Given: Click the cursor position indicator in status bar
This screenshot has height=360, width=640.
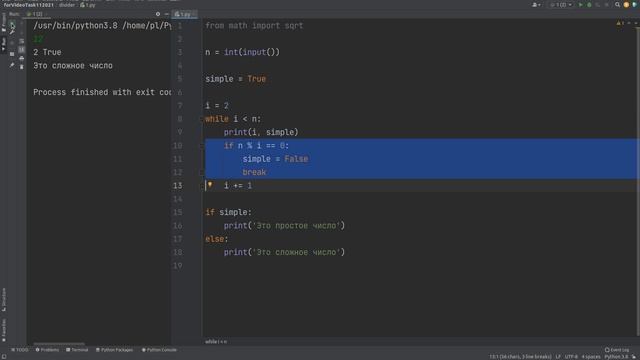Looking at the screenshot, I should click(520, 357).
